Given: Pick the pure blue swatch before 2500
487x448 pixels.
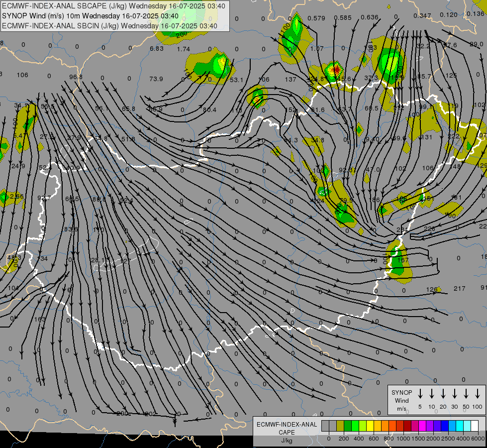Looking at the screenshot, I should click(x=444, y=426).
